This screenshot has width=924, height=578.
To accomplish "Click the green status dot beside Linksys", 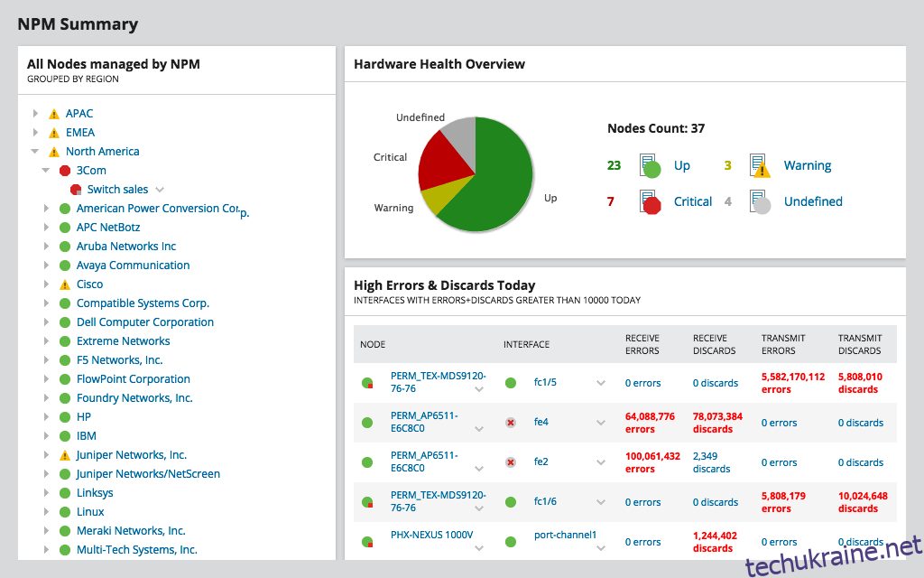I will point(65,494).
